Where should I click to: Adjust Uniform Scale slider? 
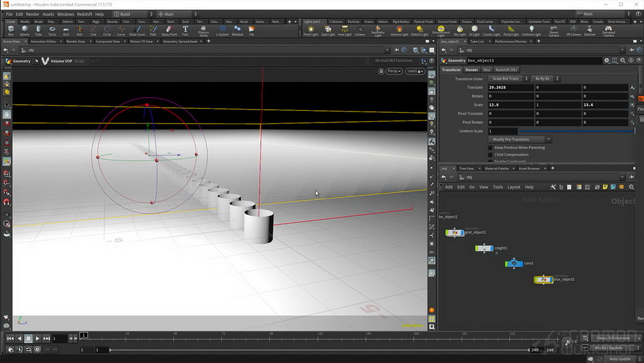pyautogui.click(x=576, y=131)
